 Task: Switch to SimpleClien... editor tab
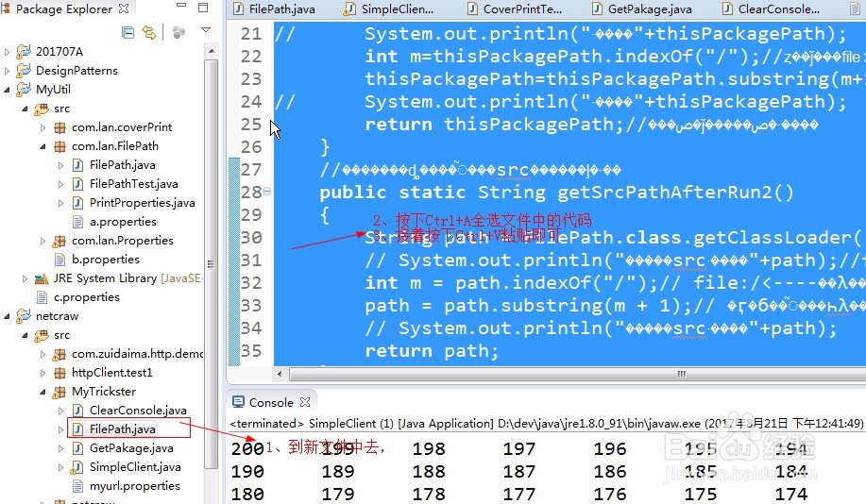389,8
